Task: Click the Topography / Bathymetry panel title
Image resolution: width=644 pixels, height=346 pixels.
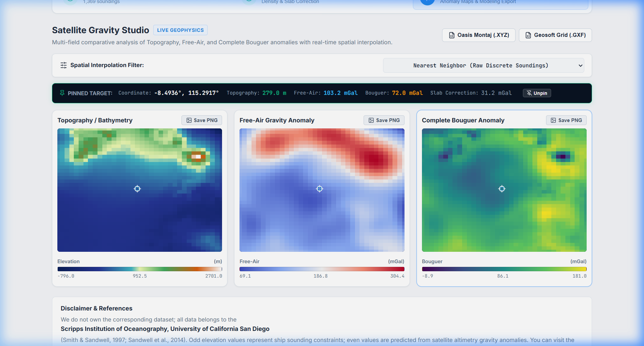Action: point(95,120)
